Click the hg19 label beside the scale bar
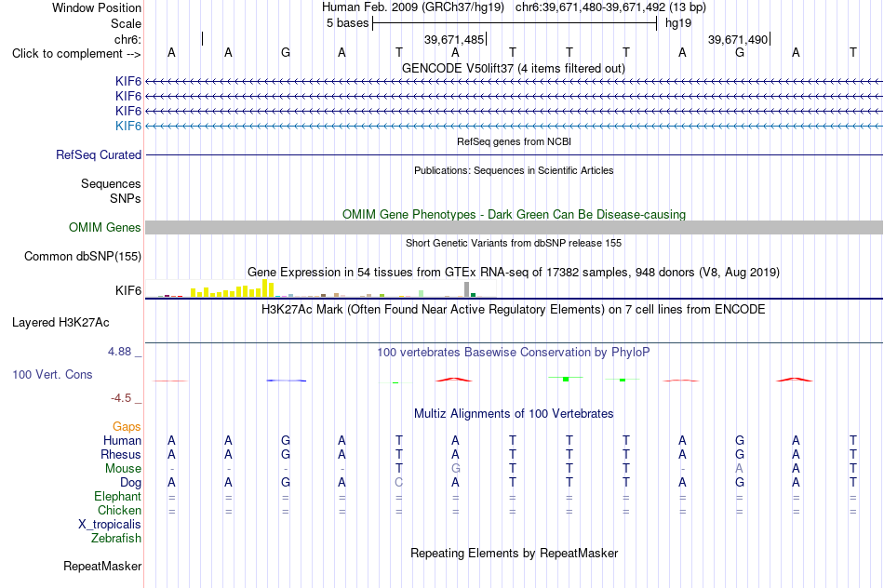 point(678,23)
